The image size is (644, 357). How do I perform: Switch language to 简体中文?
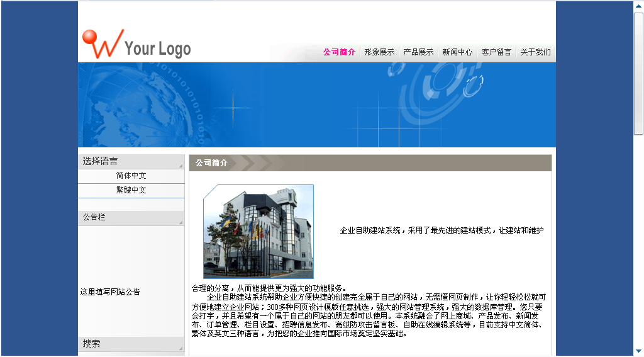click(x=131, y=176)
